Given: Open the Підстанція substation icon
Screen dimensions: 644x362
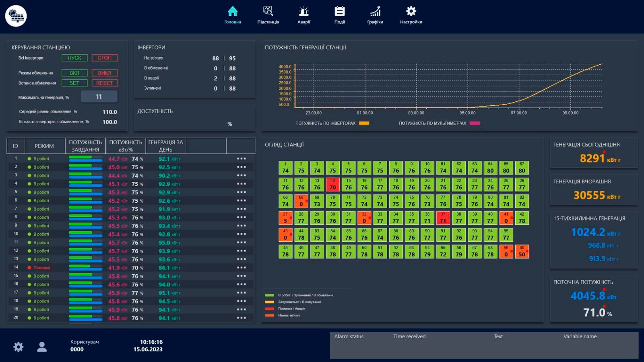Looking at the screenshot, I should coord(268,11).
